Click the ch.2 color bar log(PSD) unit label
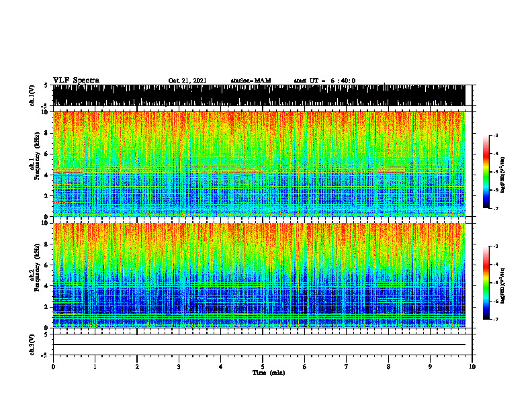 pos(503,285)
